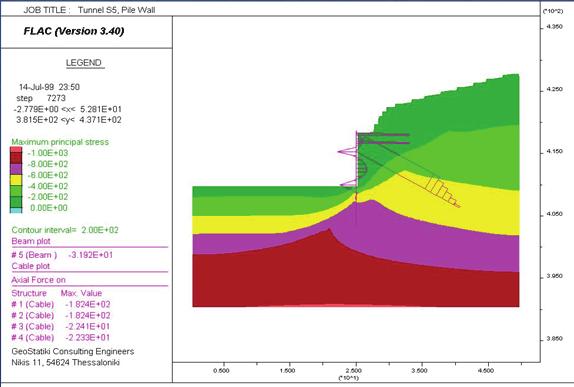
Task: Select the Beam plot legend entry
Action: 31,241
